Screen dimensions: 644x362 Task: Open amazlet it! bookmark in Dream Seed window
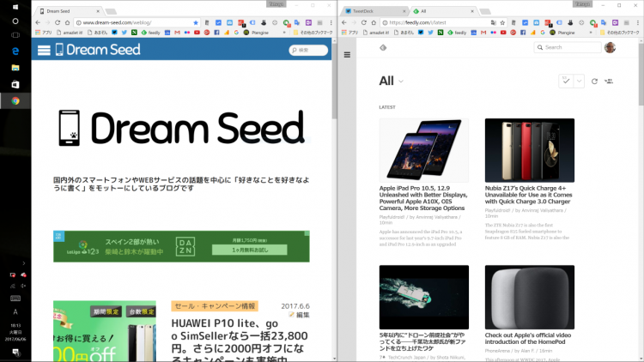coord(70,33)
